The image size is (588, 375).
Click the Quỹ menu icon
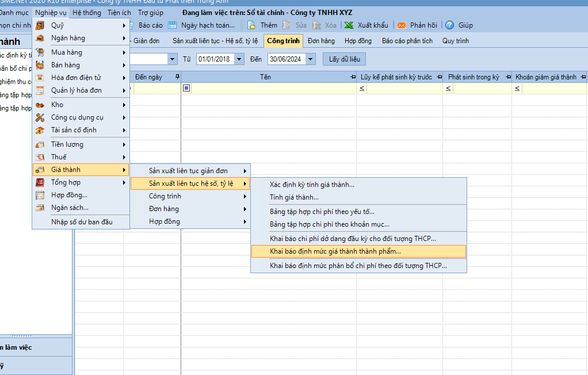pos(40,25)
